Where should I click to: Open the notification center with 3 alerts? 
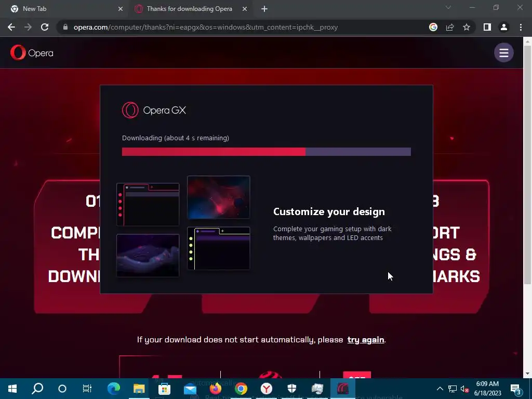click(x=515, y=389)
